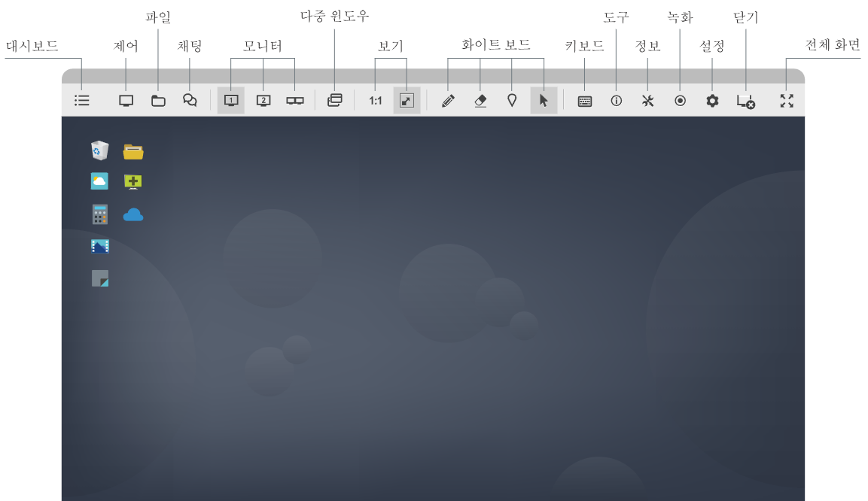Open the info circle icon
The width and height of the screenshot is (868, 501).
[x=616, y=101]
